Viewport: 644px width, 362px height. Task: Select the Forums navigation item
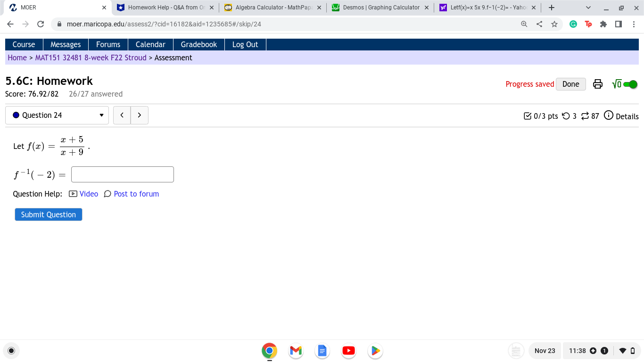click(x=108, y=44)
